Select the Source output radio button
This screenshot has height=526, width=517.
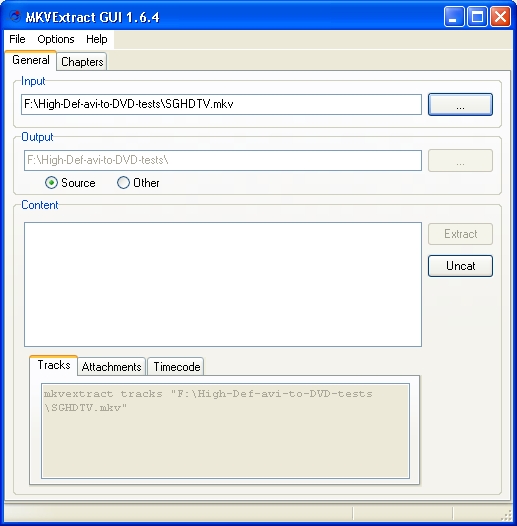tap(51, 183)
